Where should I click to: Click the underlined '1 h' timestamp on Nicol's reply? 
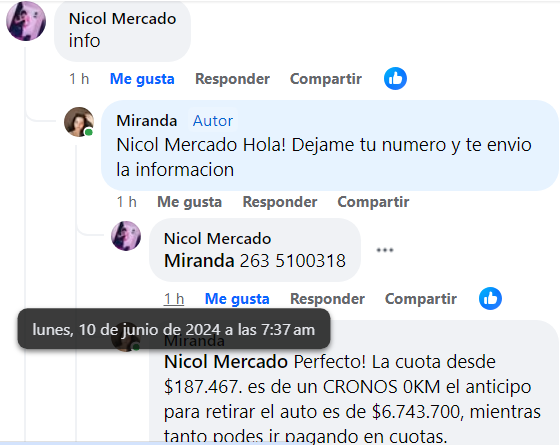coord(174,299)
